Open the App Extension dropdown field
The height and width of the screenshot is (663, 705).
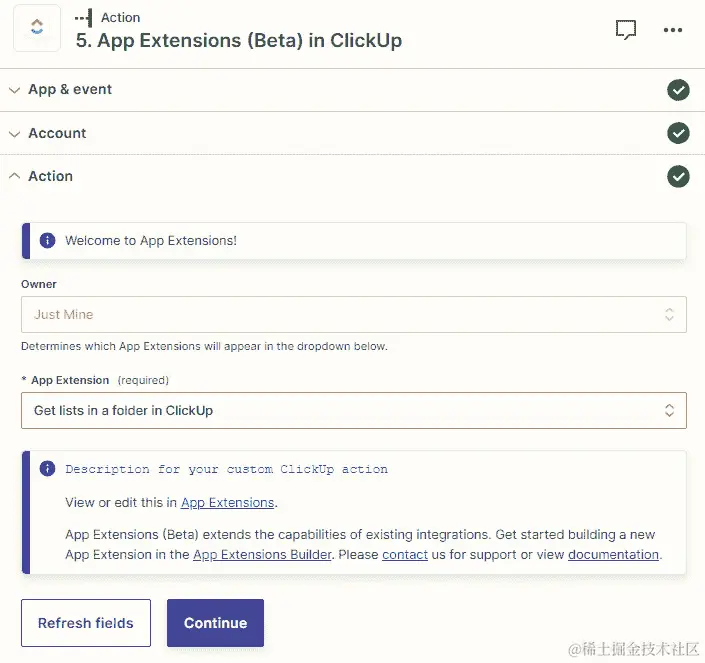point(353,410)
